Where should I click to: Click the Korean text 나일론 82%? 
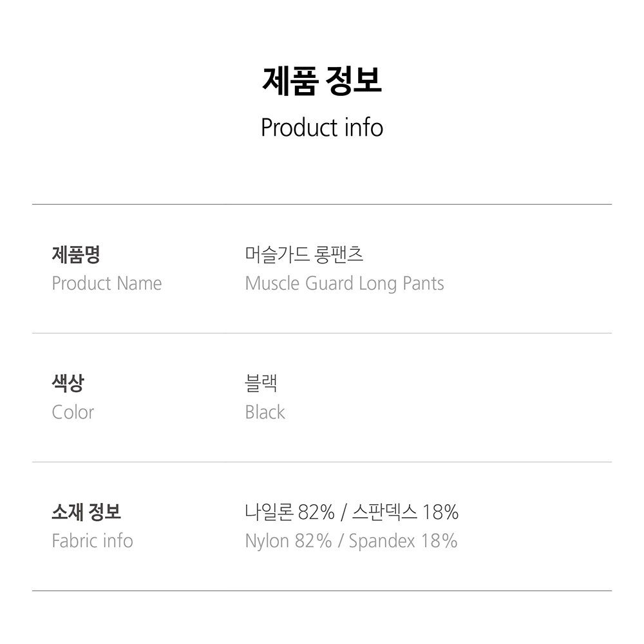290,513
